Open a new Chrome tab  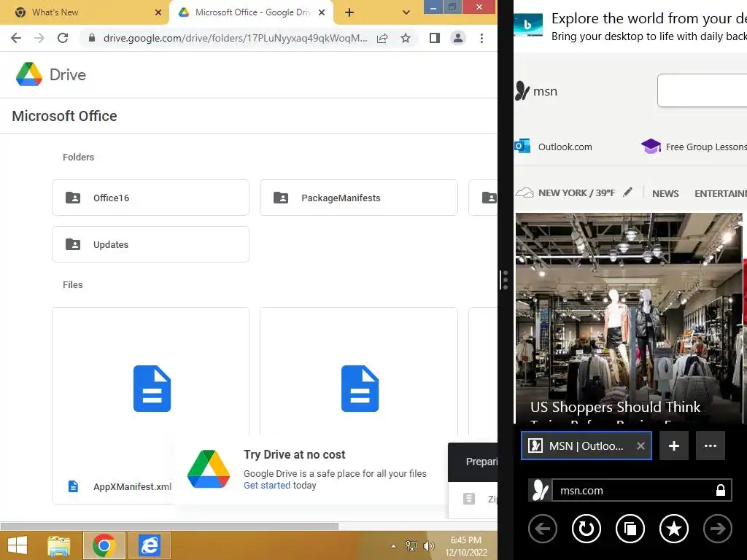tap(349, 12)
